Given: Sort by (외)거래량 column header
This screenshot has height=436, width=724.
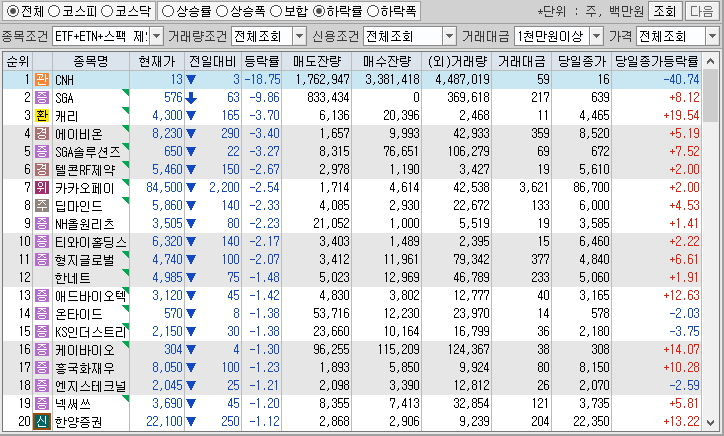Looking at the screenshot, I should [457, 61].
